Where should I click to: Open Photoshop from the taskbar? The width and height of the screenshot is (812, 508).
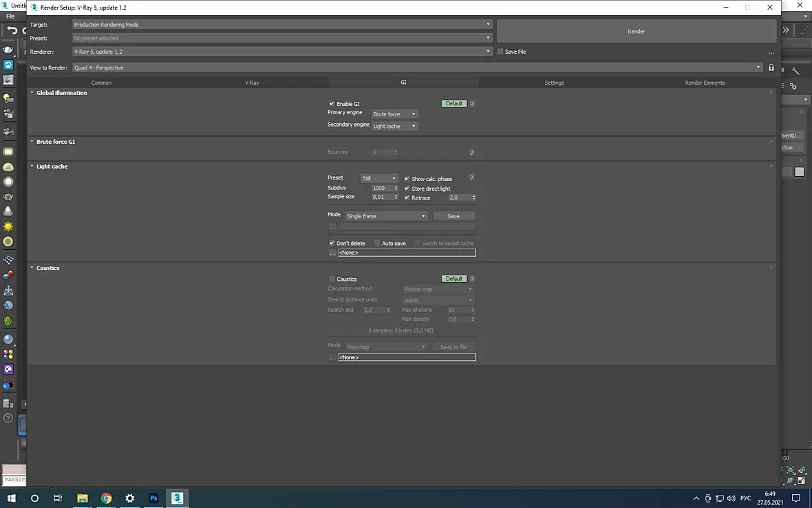[x=153, y=498]
